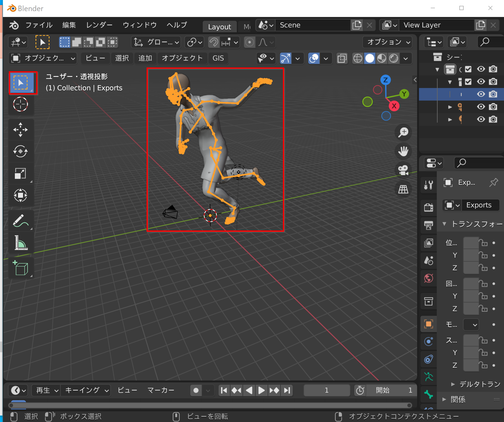Switch to the Layout workspace tab
Screen dimensions: 504x422
[x=219, y=27]
